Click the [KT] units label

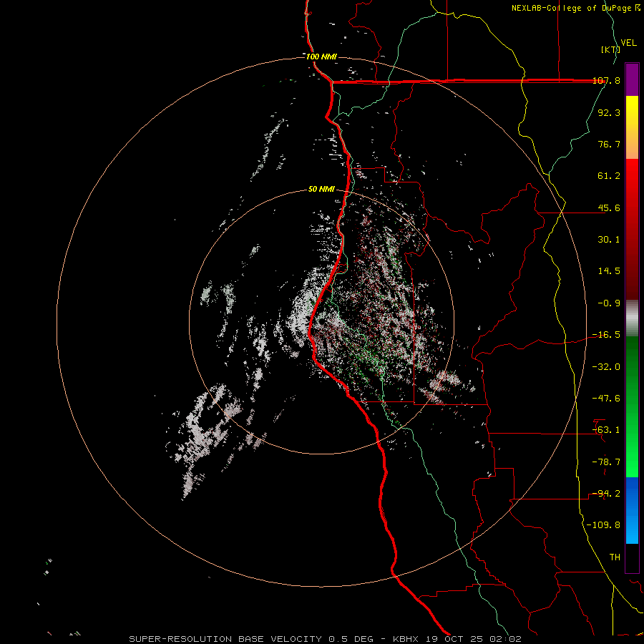(x=610, y=49)
